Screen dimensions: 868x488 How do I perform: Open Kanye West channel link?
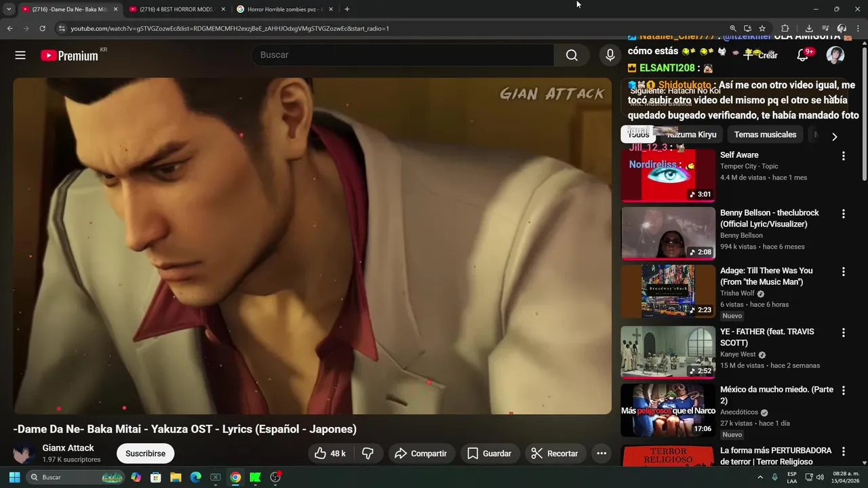point(738,354)
